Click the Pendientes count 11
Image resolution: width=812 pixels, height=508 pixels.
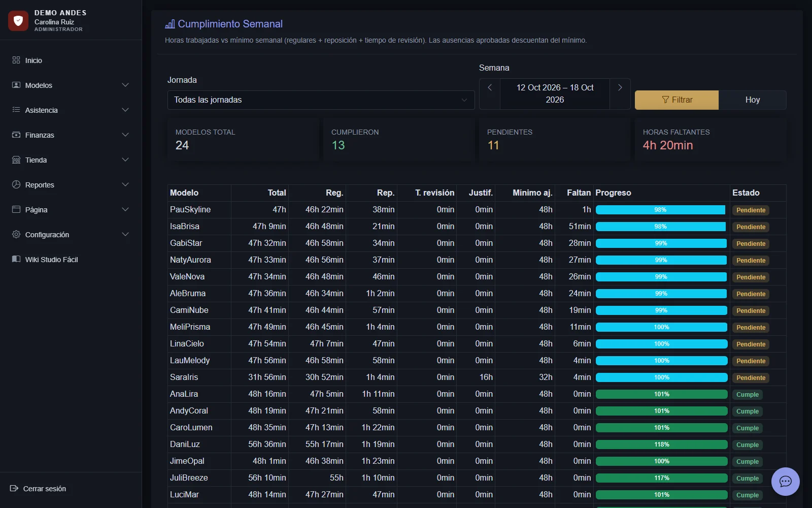[493, 145]
